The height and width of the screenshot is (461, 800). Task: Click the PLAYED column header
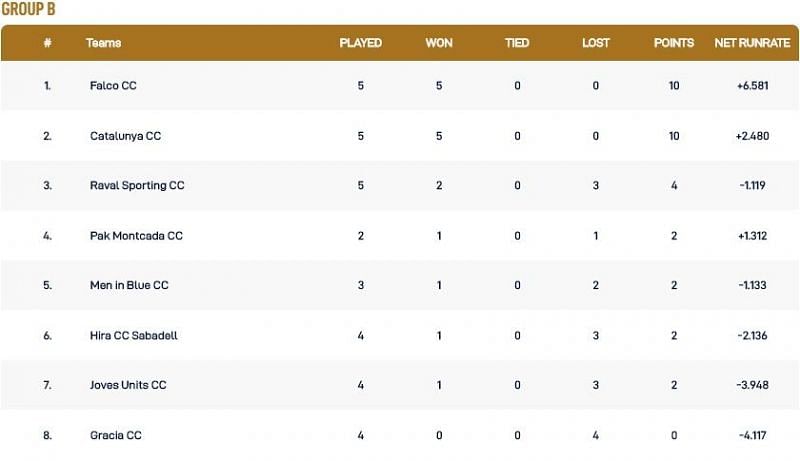[x=360, y=43]
